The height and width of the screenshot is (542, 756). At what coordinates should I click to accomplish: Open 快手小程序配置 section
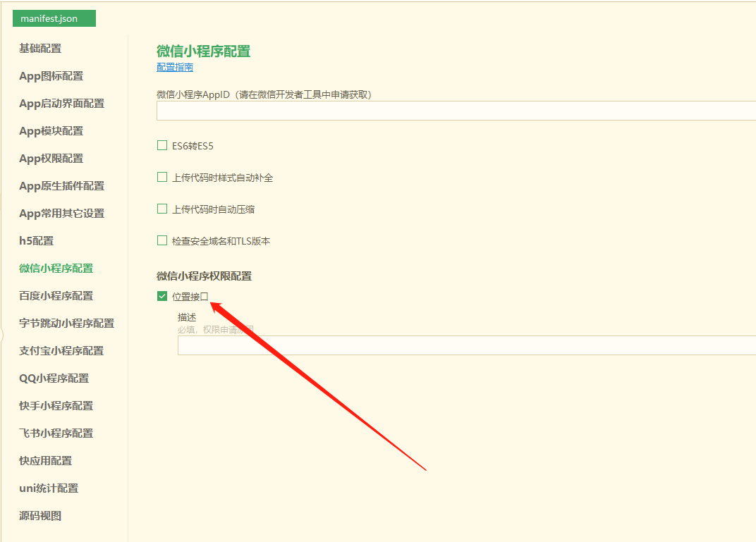point(56,406)
